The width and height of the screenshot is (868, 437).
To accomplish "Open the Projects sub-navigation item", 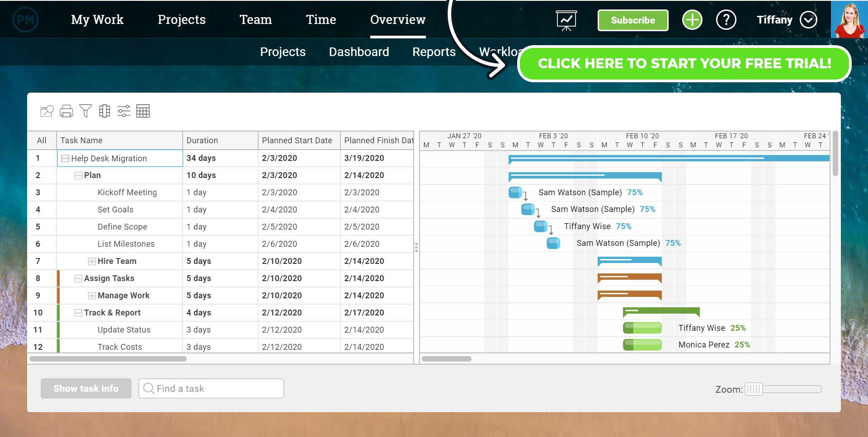I will [283, 52].
